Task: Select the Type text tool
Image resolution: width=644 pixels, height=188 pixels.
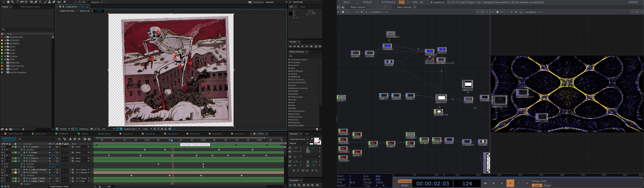Action: coord(40,2)
